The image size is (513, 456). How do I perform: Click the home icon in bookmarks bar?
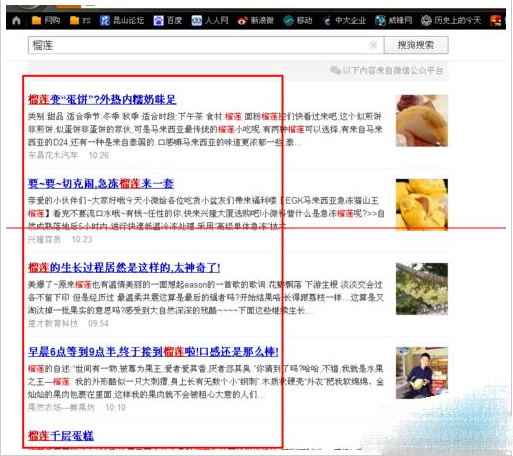pos(16,21)
